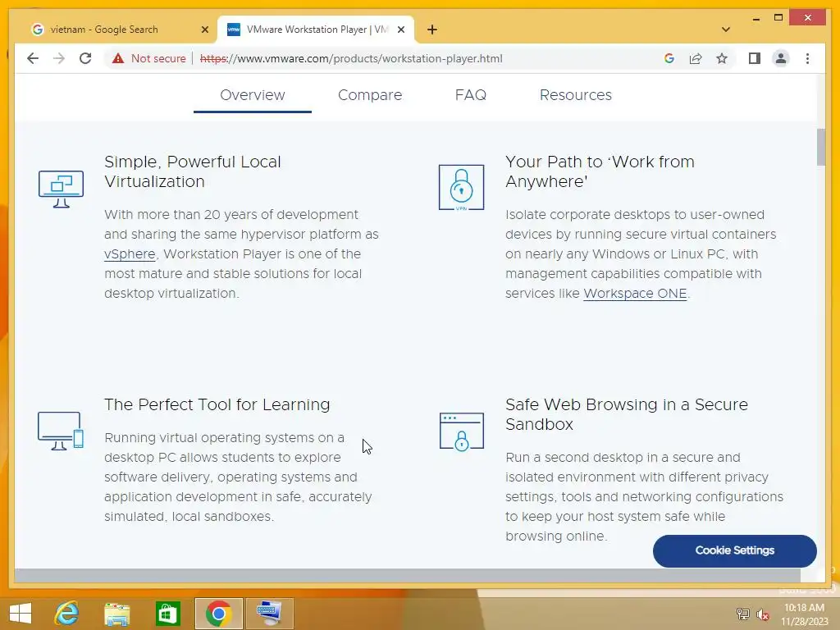The height and width of the screenshot is (630, 840).
Task: Click the page vertical scrollbar thumb
Action: pyautogui.click(x=820, y=148)
